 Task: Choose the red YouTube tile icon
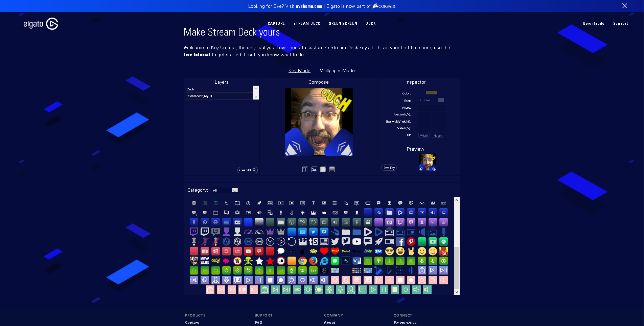click(x=248, y=251)
